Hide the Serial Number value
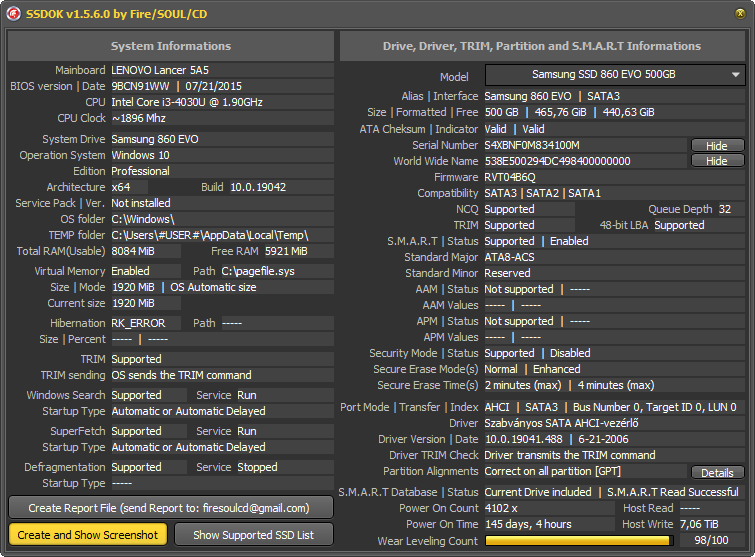Viewport: 755px width, 557px height. [x=717, y=145]
